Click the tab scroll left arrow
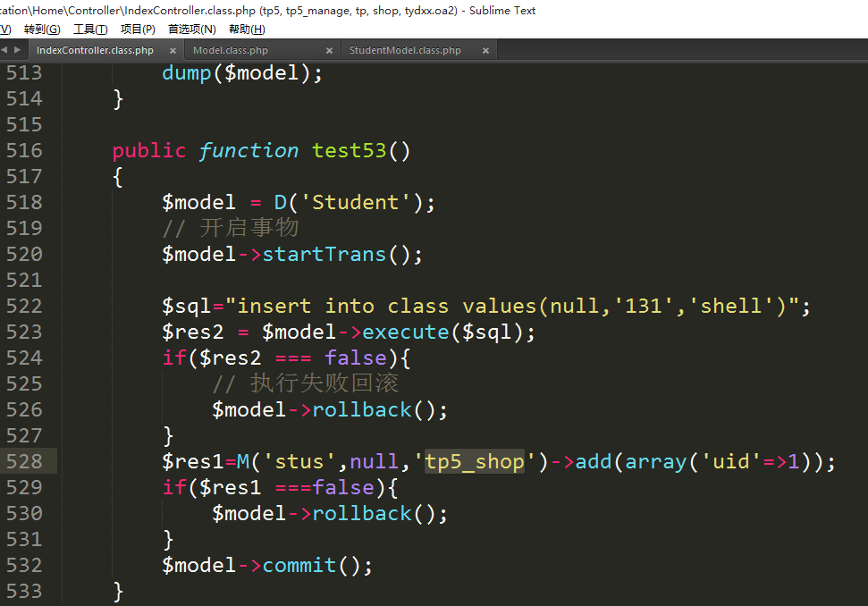 pyautogui.click(x=4, y=50)
